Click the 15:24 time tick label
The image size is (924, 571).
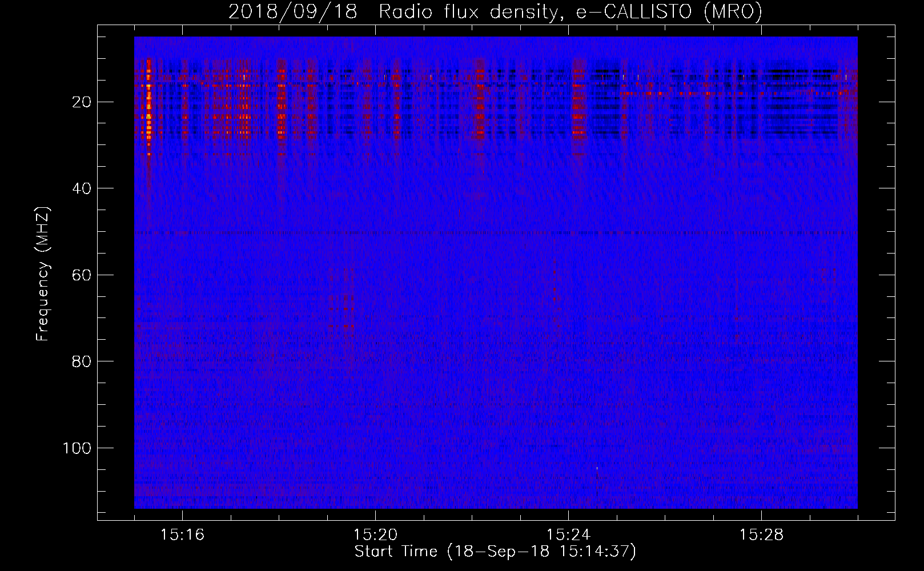[568, 535]
